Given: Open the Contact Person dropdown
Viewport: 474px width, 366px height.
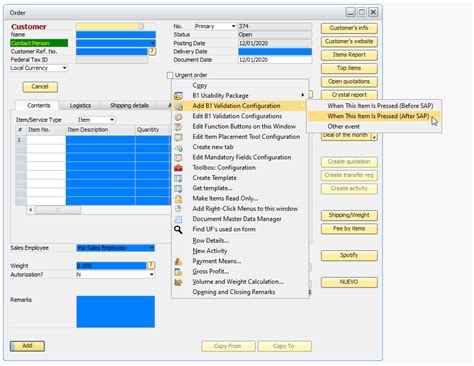Looking at the screenshot, I should pyautogui.click(x=152, y=43).
